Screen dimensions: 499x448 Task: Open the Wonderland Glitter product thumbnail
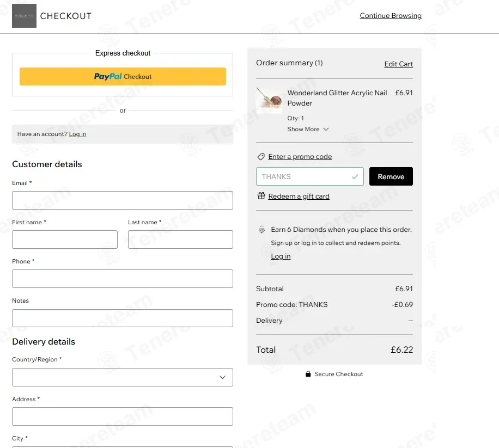coord(269,101)
